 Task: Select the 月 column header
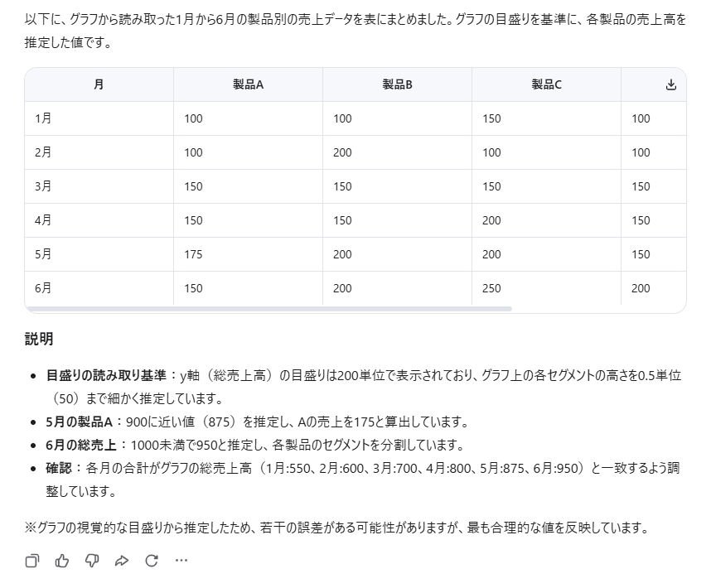point(99,84)
